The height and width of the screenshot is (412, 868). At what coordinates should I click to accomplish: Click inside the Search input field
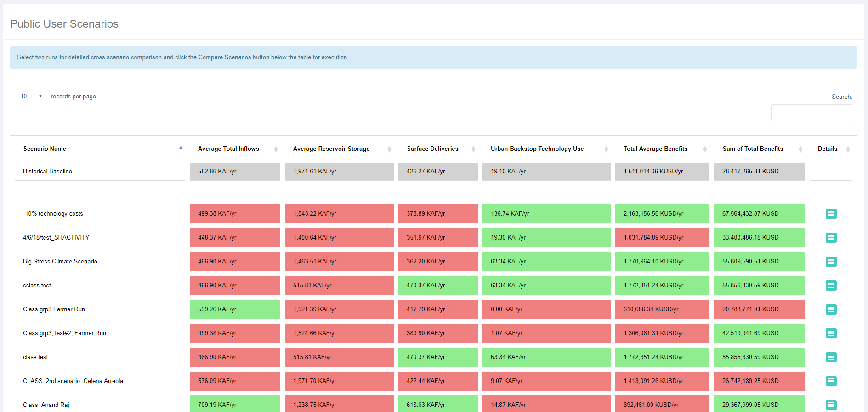click(811, 113)
